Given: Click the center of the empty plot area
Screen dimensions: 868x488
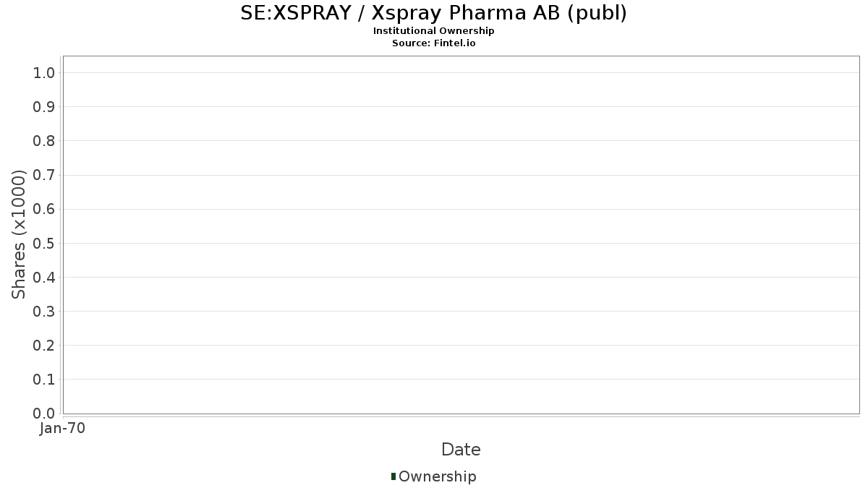Looking at the screenshot, I should point(461,235).
